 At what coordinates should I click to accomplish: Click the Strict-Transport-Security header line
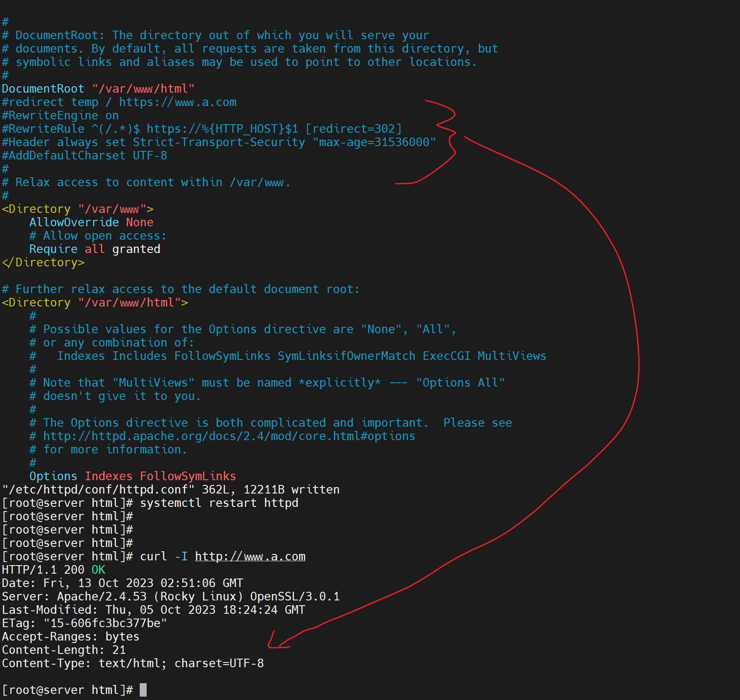click(219, 142)
